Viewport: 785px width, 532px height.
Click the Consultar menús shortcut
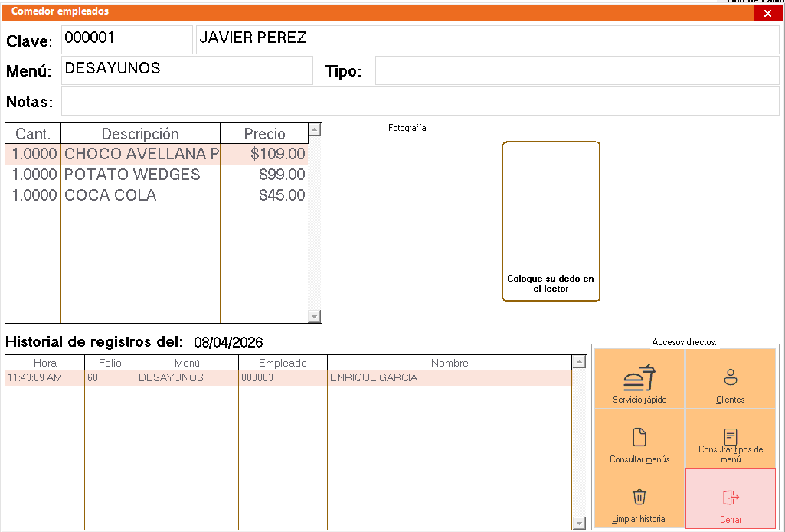click(639, 439)
